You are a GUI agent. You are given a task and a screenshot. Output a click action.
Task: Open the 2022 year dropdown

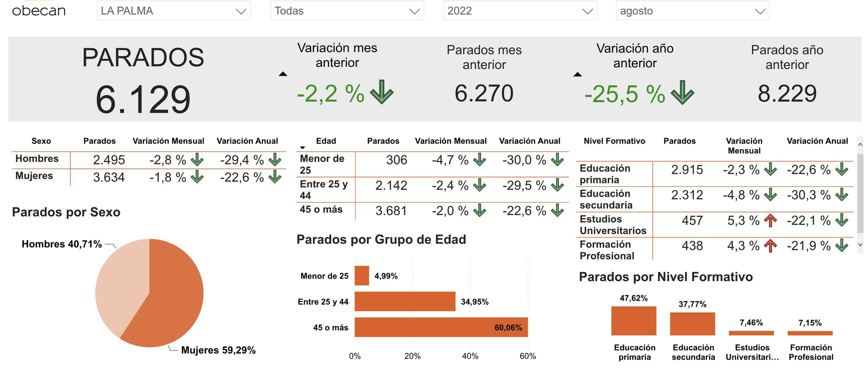[520, 11]
